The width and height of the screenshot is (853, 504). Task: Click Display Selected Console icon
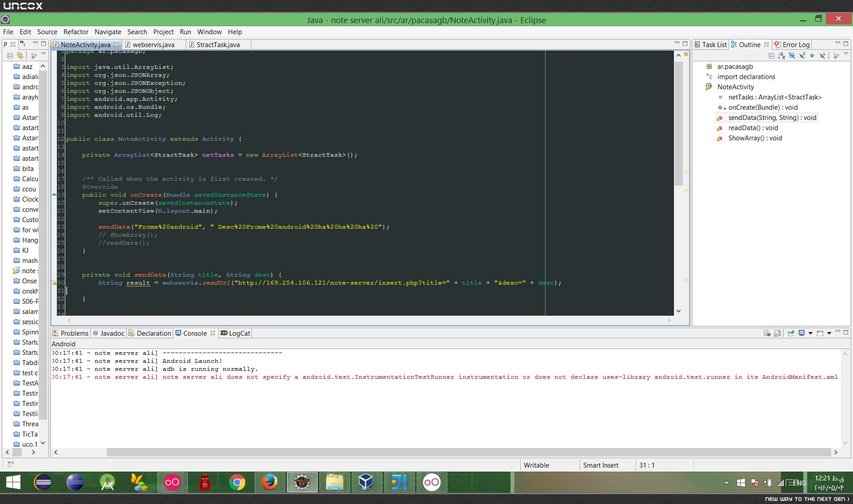coord(801,333)
